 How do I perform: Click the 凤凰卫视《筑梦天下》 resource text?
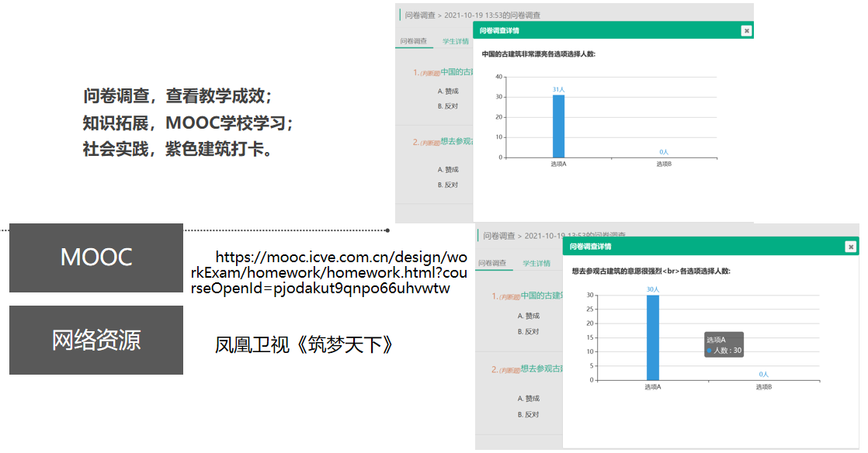(x=304, y=344)
